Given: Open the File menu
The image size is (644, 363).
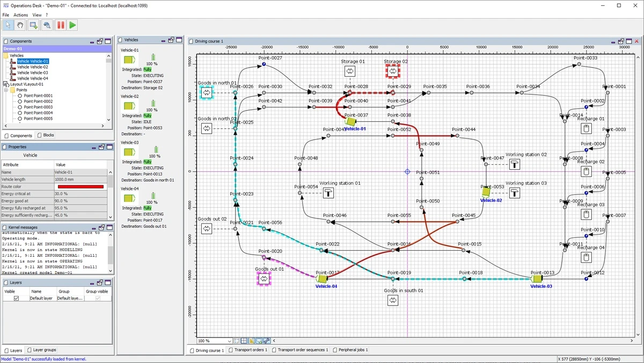Looking at the screenshot, I should (6, 14).
